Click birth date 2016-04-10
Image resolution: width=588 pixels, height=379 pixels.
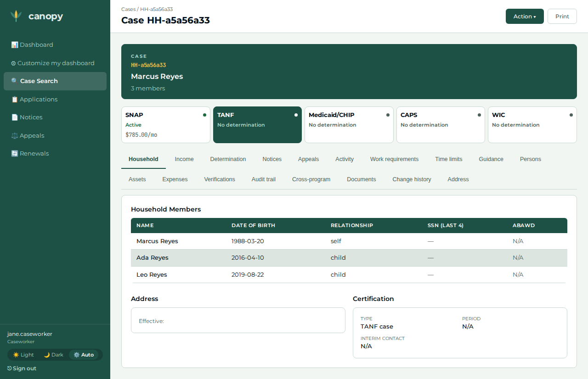[x=248, y=258]
